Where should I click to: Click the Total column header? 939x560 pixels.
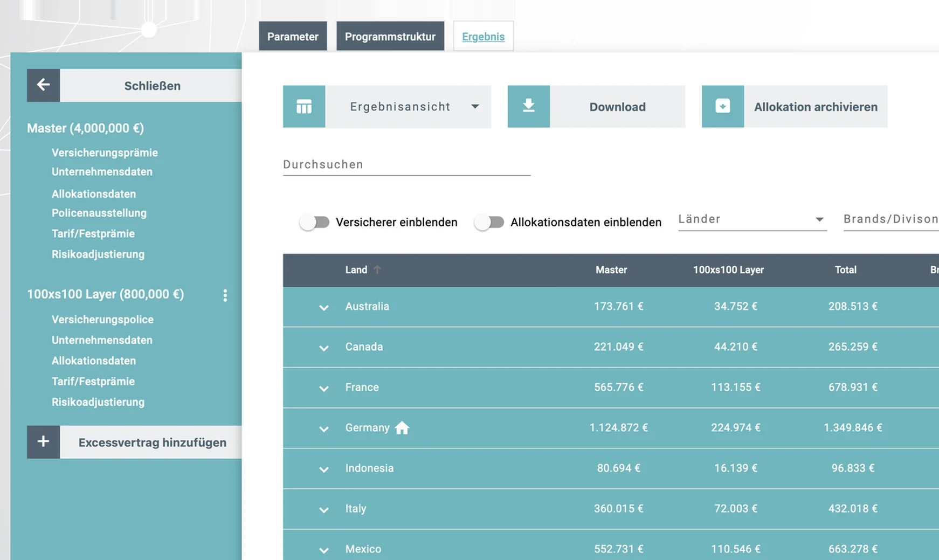click(845, 269)
